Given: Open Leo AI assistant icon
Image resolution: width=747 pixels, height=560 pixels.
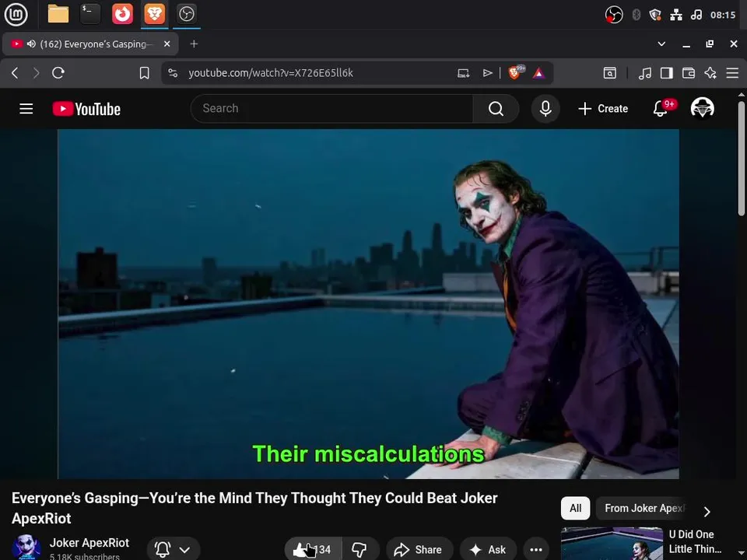Looking at the screenshot, I should pyautogui.click(x=710, y=73).
